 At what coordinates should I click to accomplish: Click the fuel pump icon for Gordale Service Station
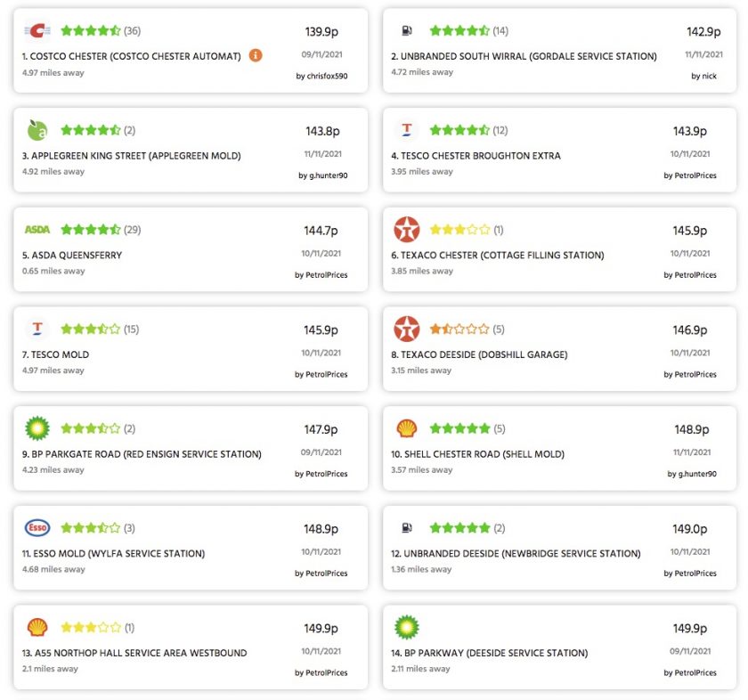pos(406,31)
